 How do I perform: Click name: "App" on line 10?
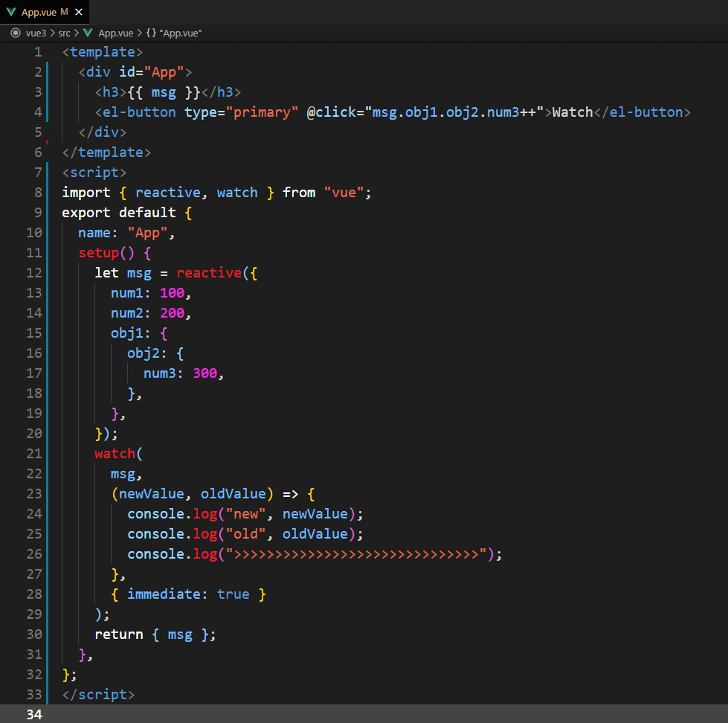[x=123, y=233]
